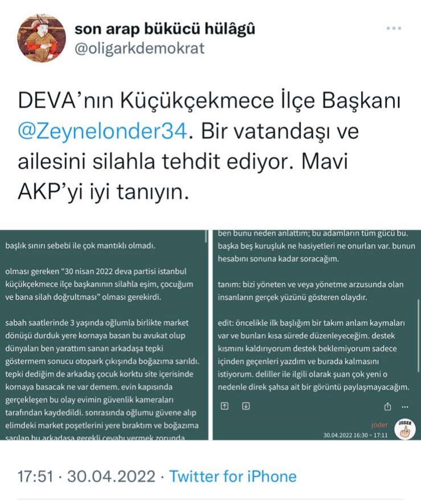Screen dimensions: 421x504
Task: Open the author's round profile avatar
Action: pos(42,38)
